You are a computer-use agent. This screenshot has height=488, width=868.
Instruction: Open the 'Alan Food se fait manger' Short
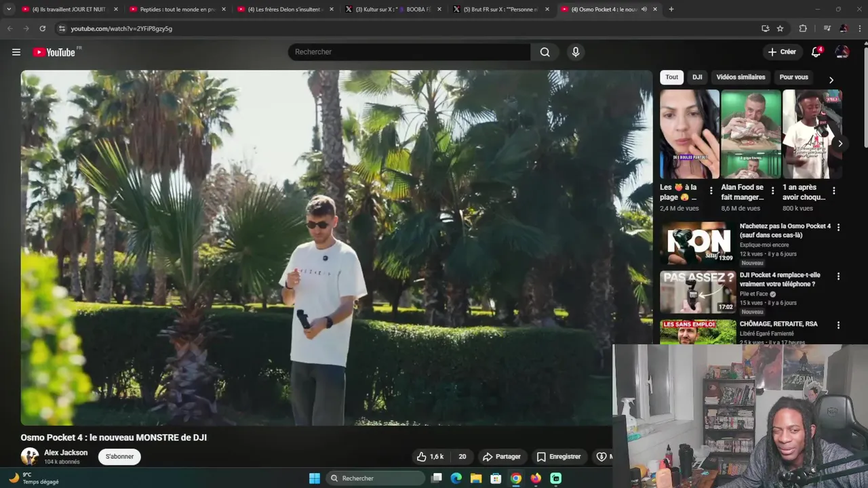tap(751, 134)
